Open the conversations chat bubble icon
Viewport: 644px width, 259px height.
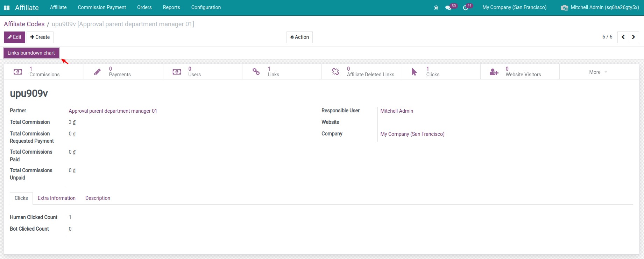(448, 8)
